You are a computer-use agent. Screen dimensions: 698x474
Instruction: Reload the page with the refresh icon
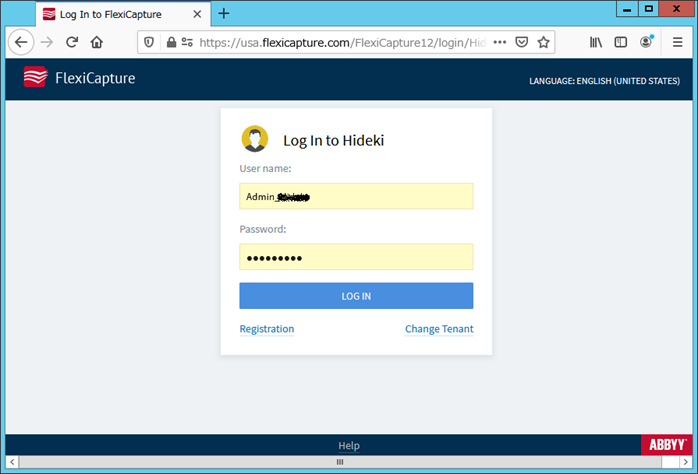(72, 42)
